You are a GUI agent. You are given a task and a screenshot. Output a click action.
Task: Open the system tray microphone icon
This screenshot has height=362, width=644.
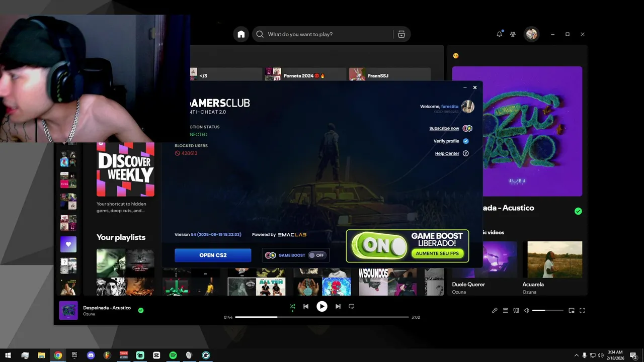(x=584, y=355)
